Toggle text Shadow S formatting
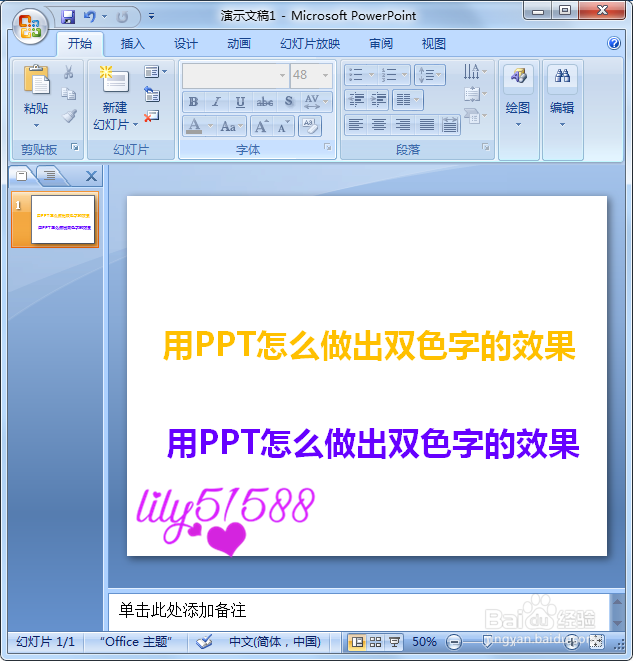Viewport: 633px width, 661px height. click(x=289, y=101)
